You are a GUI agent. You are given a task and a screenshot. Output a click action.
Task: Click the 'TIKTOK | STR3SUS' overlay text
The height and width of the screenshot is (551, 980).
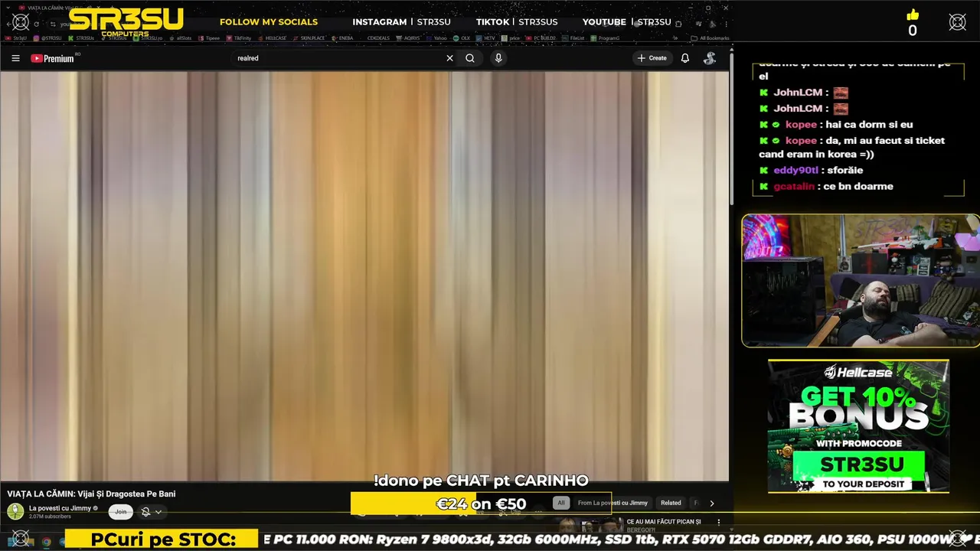click(x=517, y=21)
